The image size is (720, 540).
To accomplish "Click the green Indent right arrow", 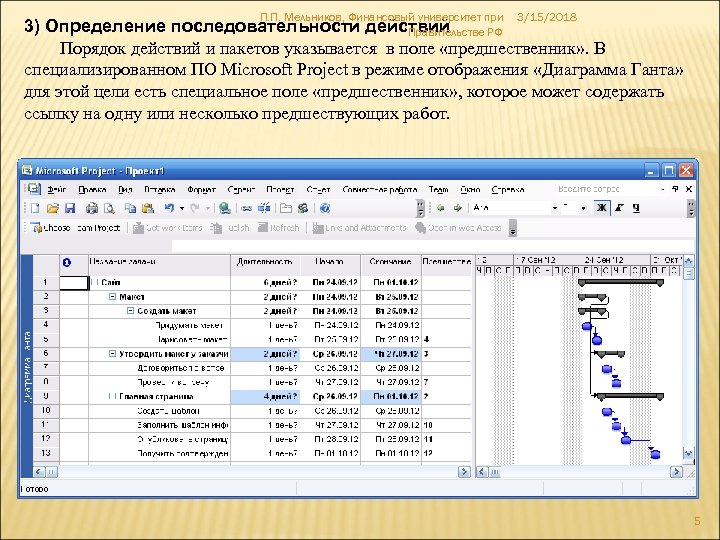I will click(458, 208).
